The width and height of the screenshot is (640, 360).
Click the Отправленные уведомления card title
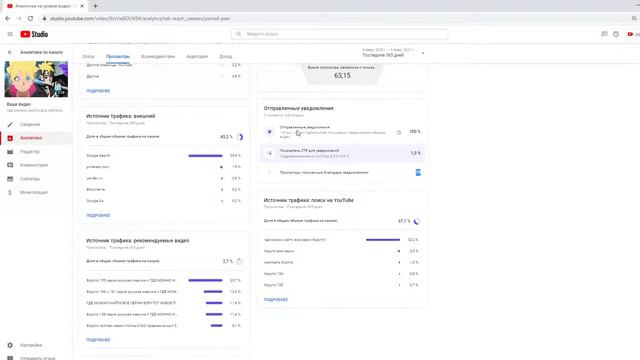click(x=298, y=109)
